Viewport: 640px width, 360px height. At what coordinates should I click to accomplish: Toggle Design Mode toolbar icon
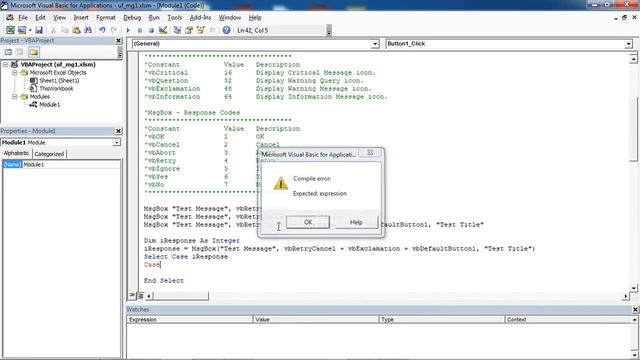(x=163, y=30)
